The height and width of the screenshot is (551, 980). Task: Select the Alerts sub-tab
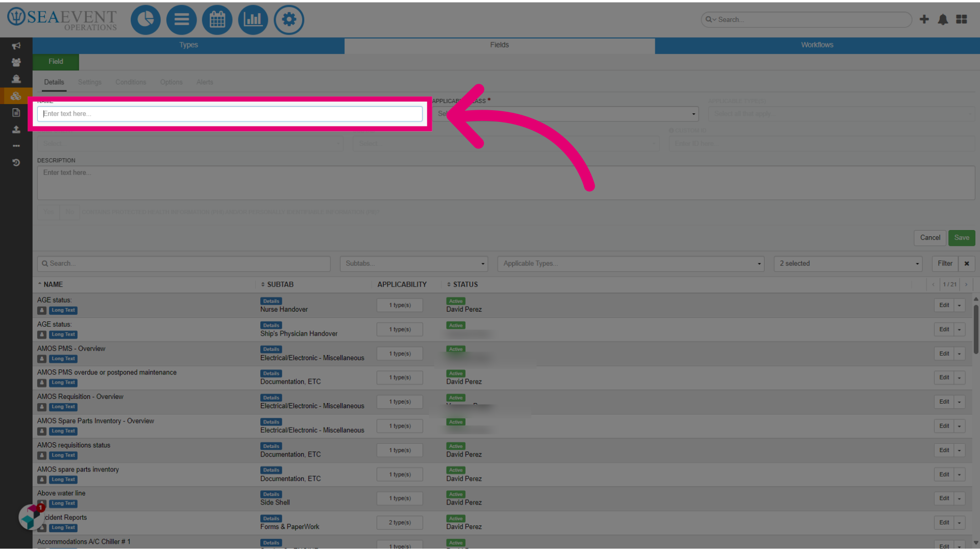pos(205,83)
